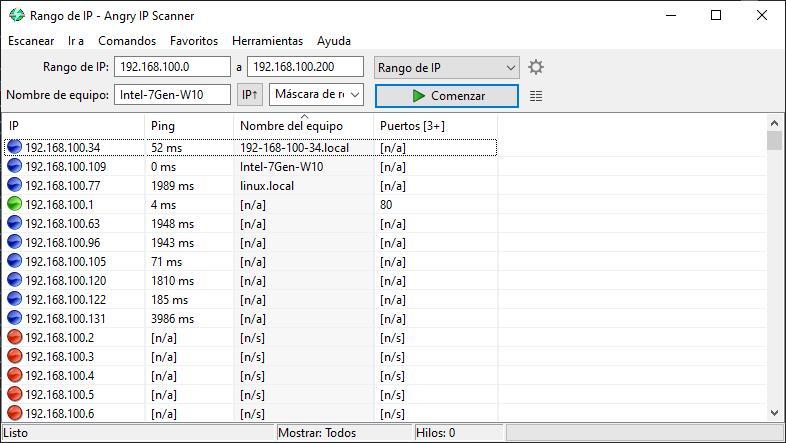Open the Rango de IP feeder dropdown

click(x=447, y=68)
